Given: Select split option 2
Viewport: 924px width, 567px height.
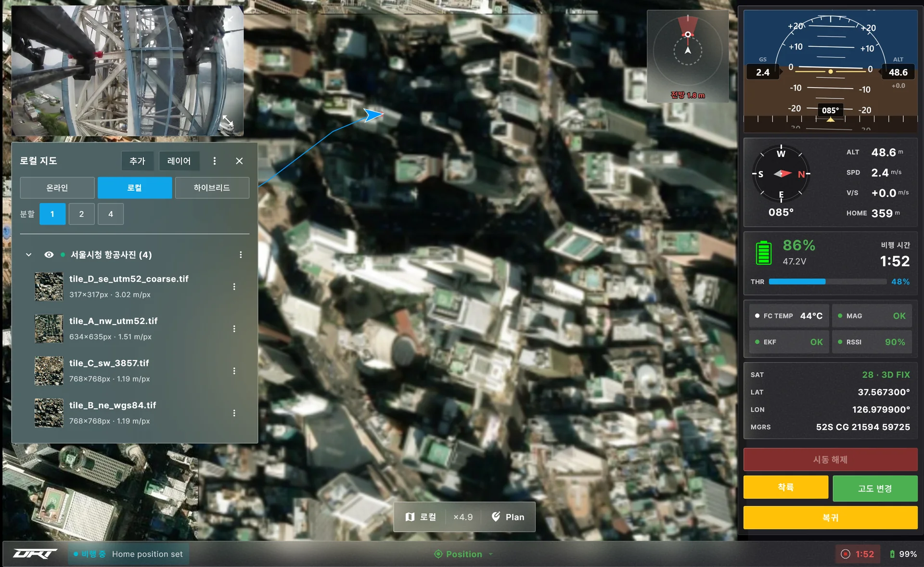Looking at the screenshot, I should 81,214.
